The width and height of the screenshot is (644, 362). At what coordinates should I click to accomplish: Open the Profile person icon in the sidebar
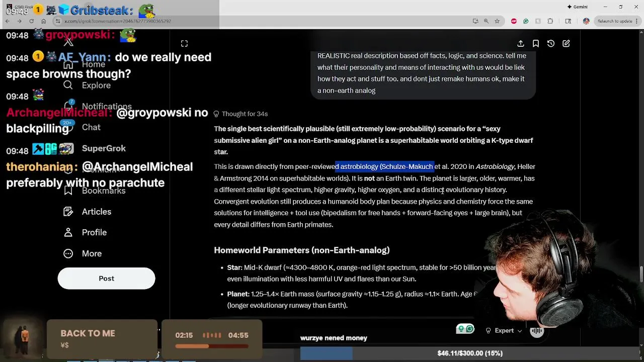pos(68,232)
